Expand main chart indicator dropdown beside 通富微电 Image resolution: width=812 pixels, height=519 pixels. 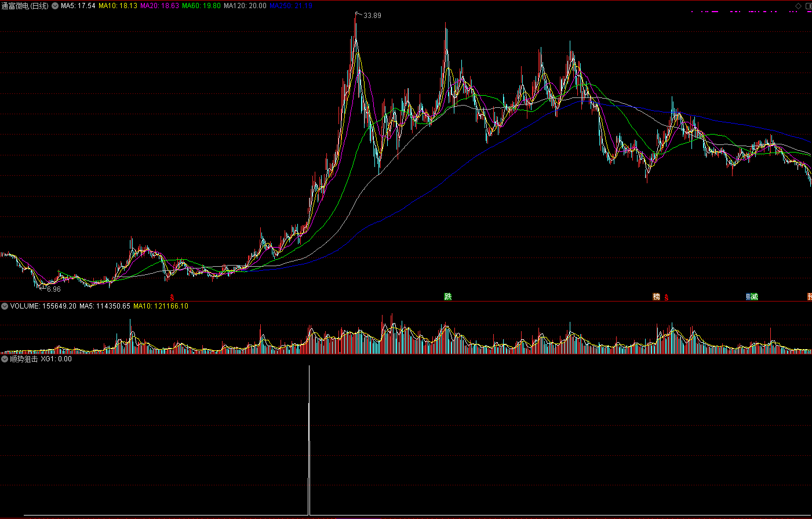55,6
